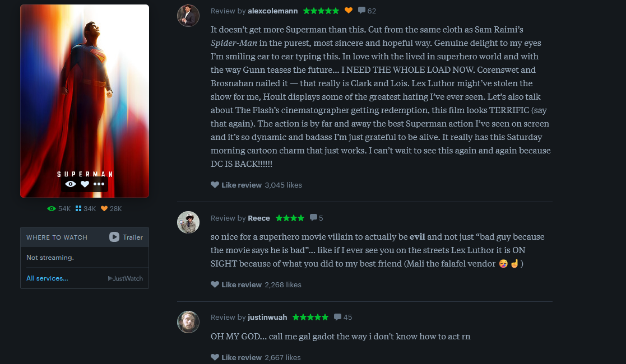Open alexcolemann's avatar
626x364 pixels.
click(x=188, y=16)
